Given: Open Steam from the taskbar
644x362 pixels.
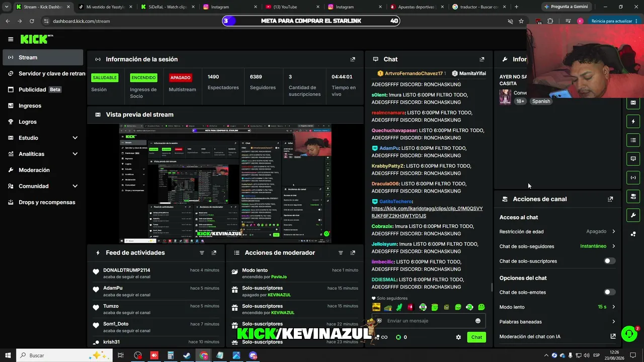Looking at the screenshot, I should click(x=187, y=355).
